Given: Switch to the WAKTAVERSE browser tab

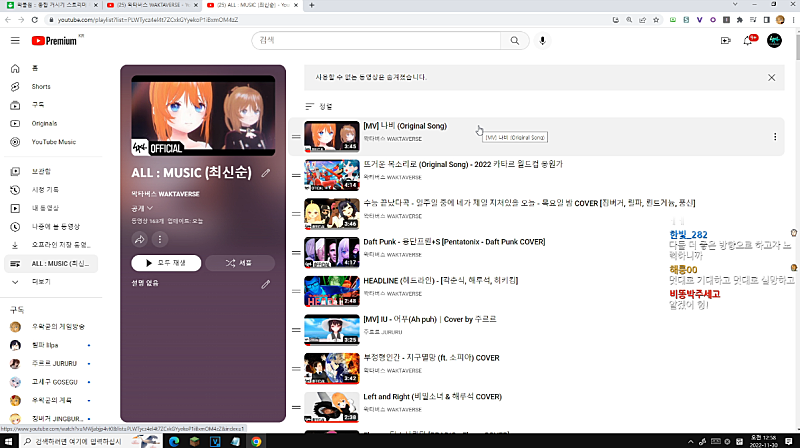Looking at the screenshot, I should (x=152, y=5).
